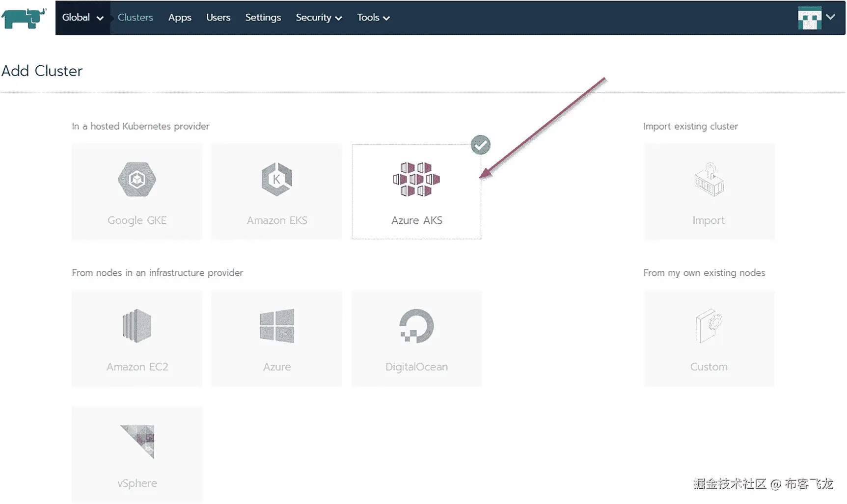
Task: Pick the Amazon EC2 icon
Action: (137, 325)
